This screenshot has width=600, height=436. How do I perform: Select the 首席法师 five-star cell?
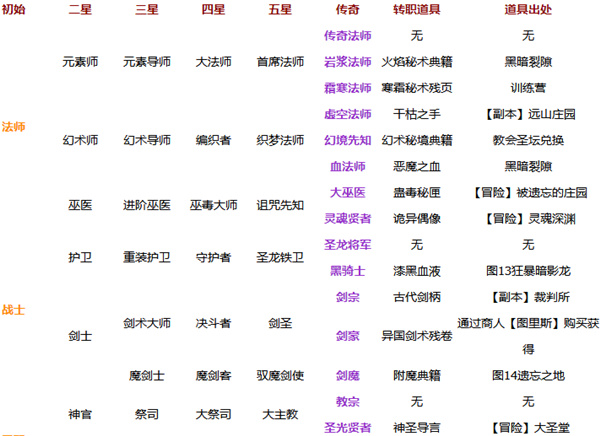click(x=280, y=61)
